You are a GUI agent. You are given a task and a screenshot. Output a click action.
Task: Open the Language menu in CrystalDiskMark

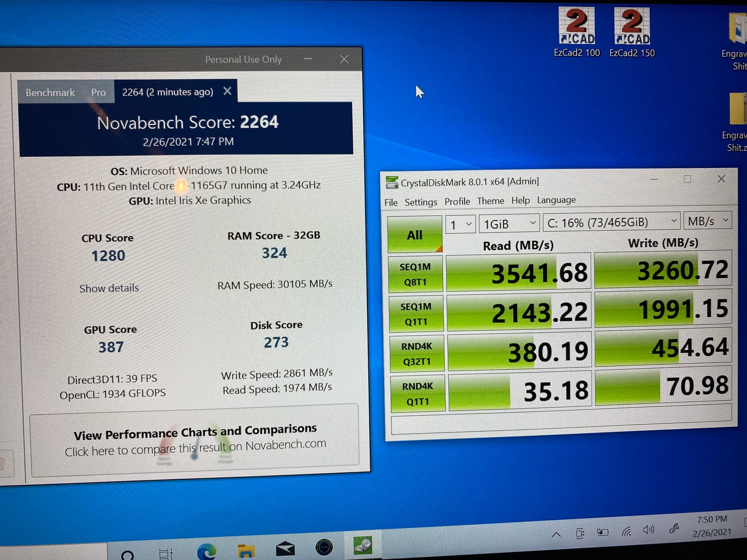556,200
